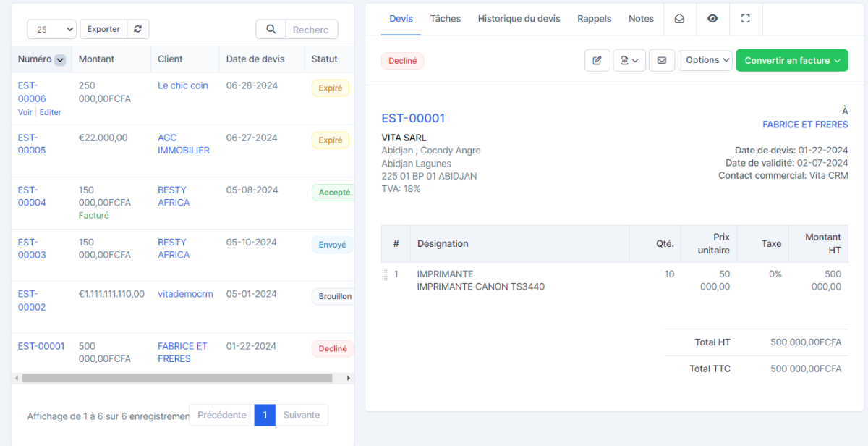868x446 pixels.
Task: Open the 25 rows-per-page selector
Action: coord(51,29)
